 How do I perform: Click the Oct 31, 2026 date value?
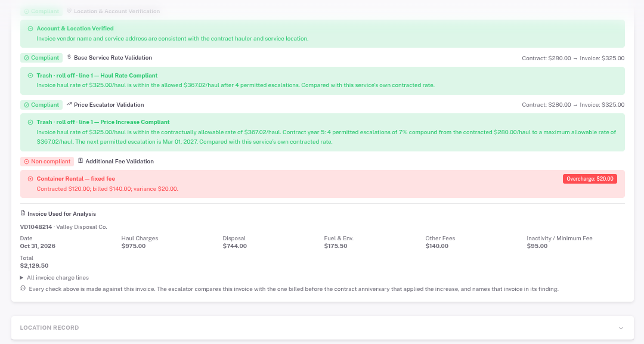tap(38, 246)
